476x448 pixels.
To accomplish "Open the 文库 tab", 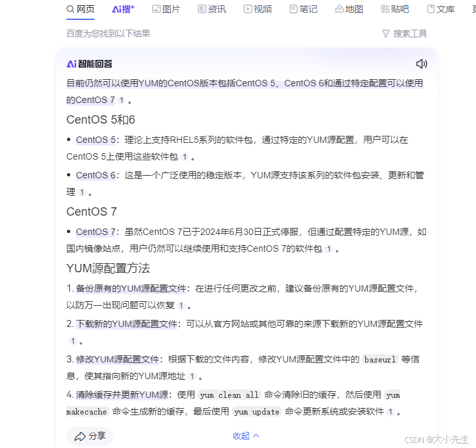I will 441,10.
